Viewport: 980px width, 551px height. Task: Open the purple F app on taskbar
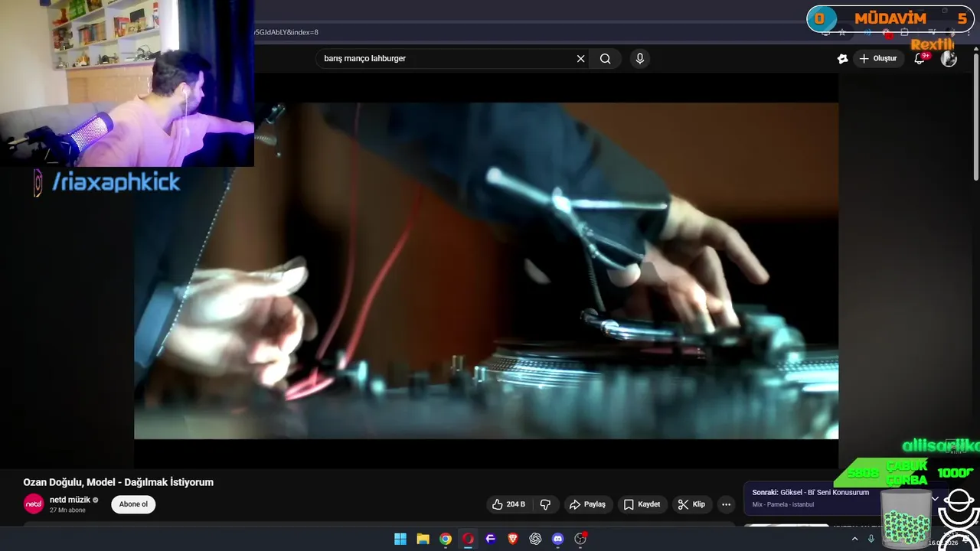[491, 539]
